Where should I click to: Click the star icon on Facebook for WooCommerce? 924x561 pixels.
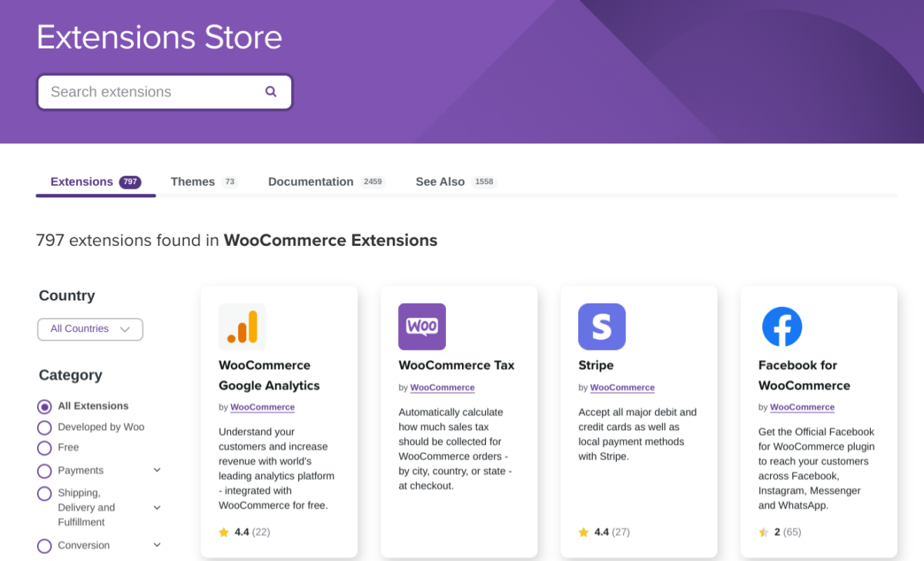(763, 531)
